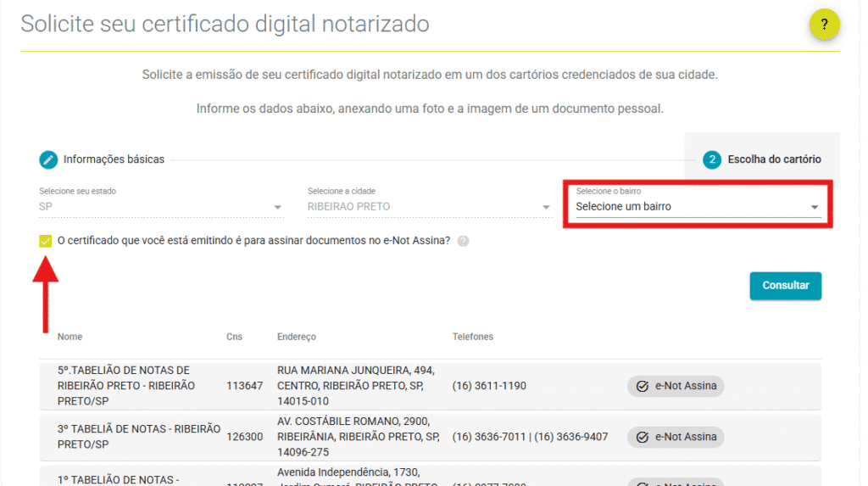Image resolution: width=868 pixels, height=486 pixels.
Task: Click the Telefones column header
Action: coord(472,337)
